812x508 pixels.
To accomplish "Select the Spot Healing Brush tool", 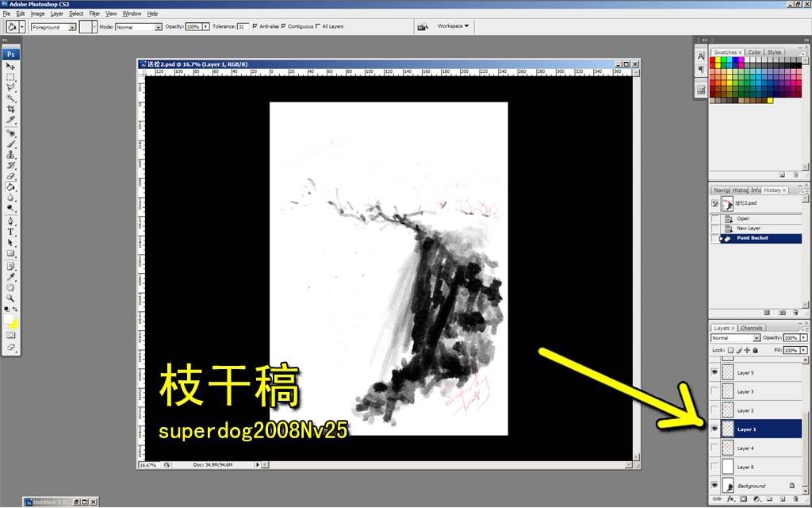I will pos(10,133).
